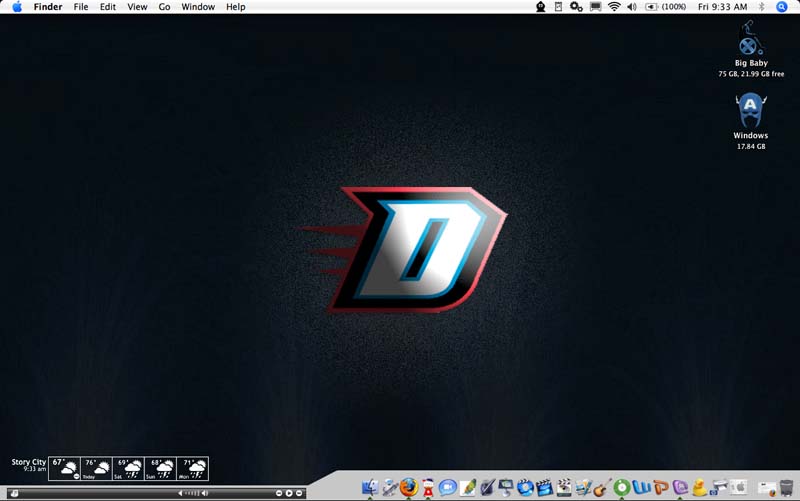Click the 67° current weather tile
Image resolution: width=800 pixels, height=501 pixels.
point(64,468)
